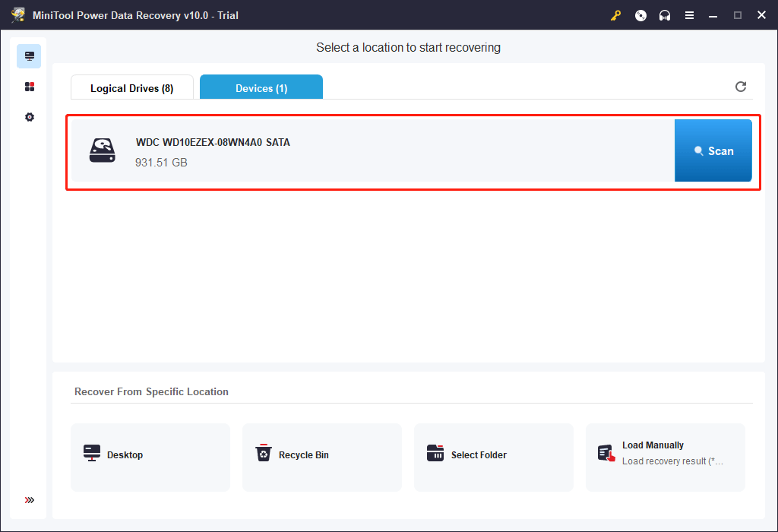This screenshot has height=532, width=778.
Task: Expand the sidebar with double-chevron arrows
Action: coord(30,500)
